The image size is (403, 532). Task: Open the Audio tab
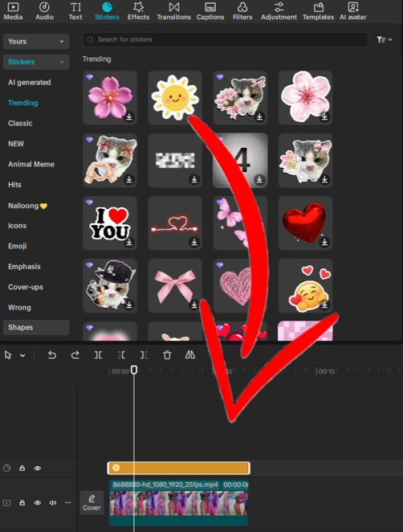(44, 11)
